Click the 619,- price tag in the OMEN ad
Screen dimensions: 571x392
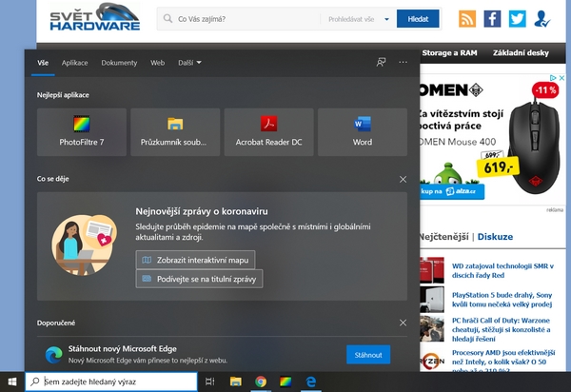pos(498,167)
